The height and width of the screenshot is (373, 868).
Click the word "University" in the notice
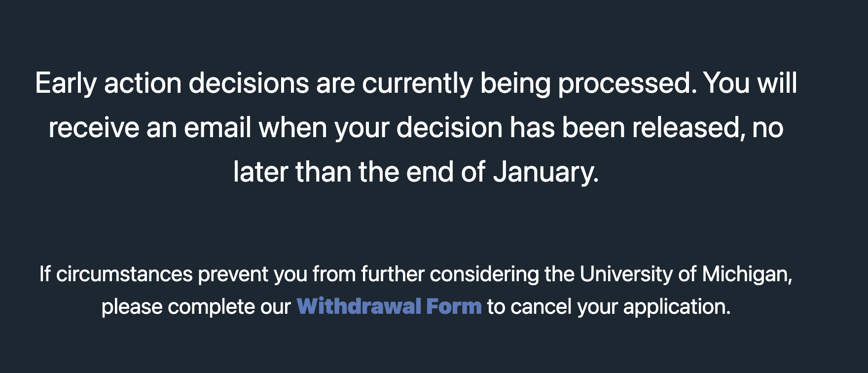(x=626, y=274)
